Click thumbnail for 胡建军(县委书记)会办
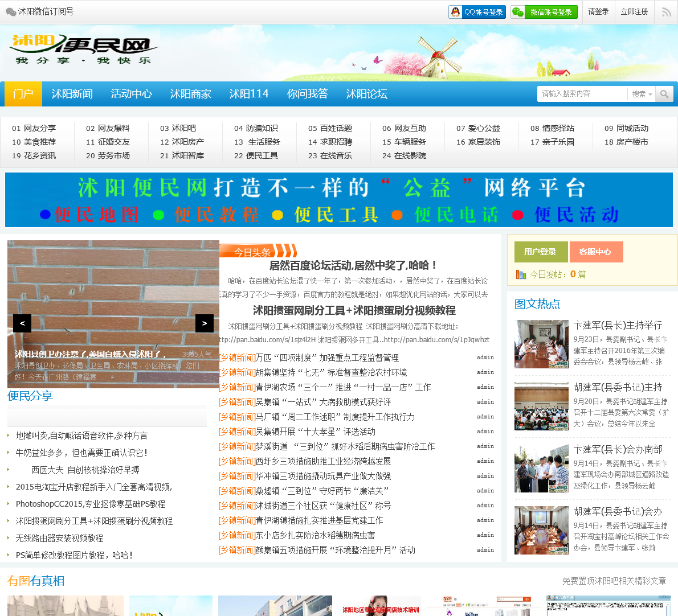Viewport: 678px width, 616px height. pos(541,530)
